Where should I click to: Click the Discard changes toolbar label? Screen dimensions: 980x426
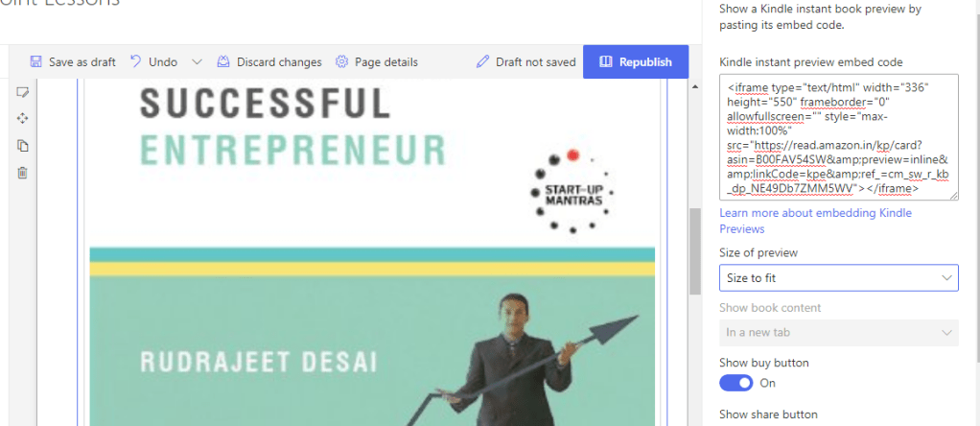pyautogui.click(x=279, y=62)
